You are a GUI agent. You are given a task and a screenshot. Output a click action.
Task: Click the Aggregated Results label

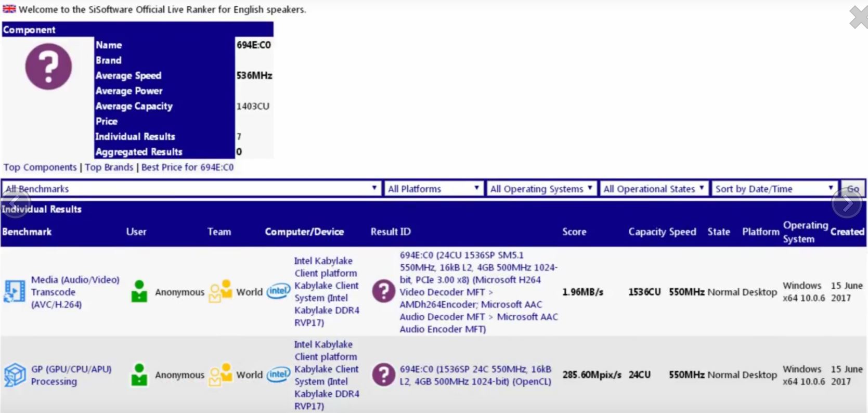(x=139, y=152)
